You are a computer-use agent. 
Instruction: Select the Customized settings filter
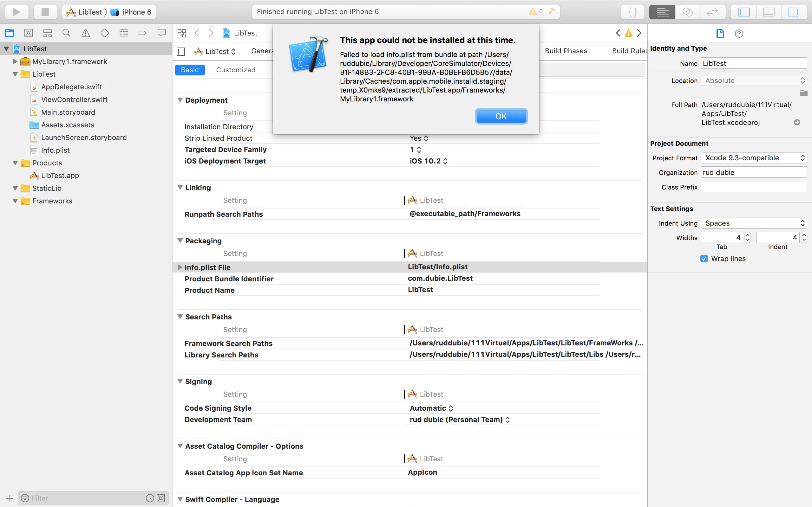coord(236,70)
